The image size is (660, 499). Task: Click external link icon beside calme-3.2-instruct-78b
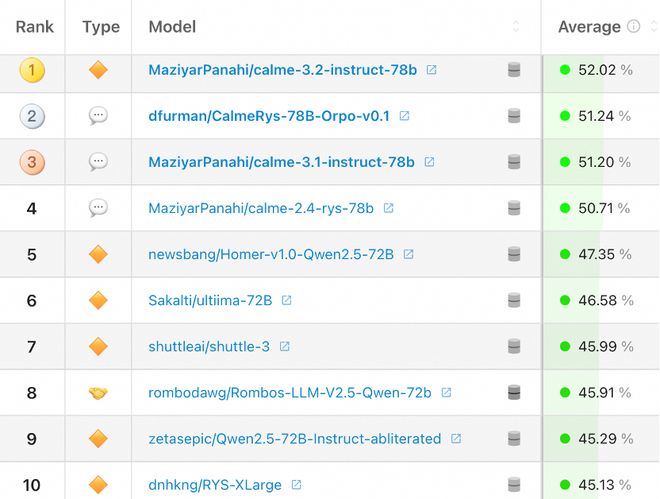pos(432,70)
